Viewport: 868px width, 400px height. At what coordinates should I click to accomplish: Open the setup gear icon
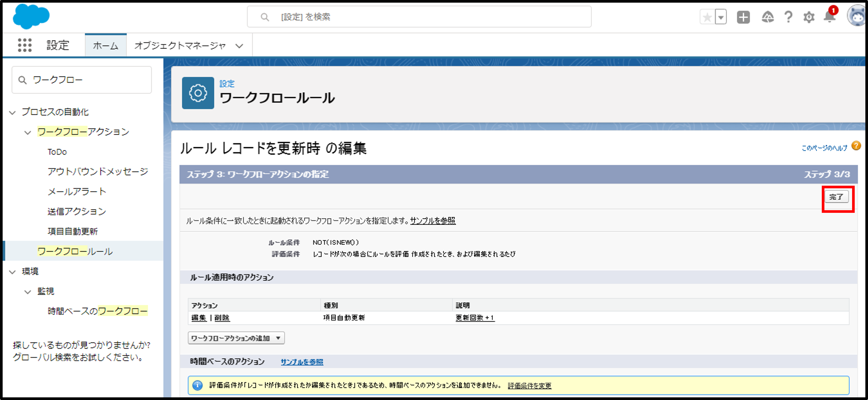click(x=809, y=17)
